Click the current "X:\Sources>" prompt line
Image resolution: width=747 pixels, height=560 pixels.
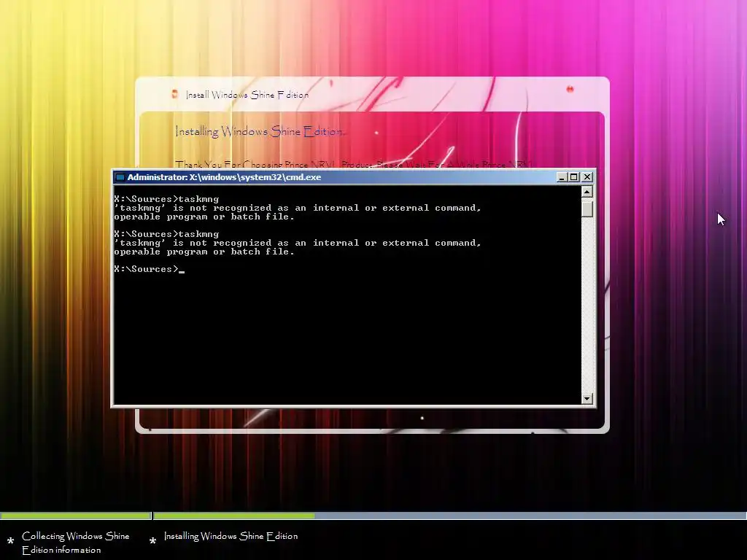tap(149, 269)
